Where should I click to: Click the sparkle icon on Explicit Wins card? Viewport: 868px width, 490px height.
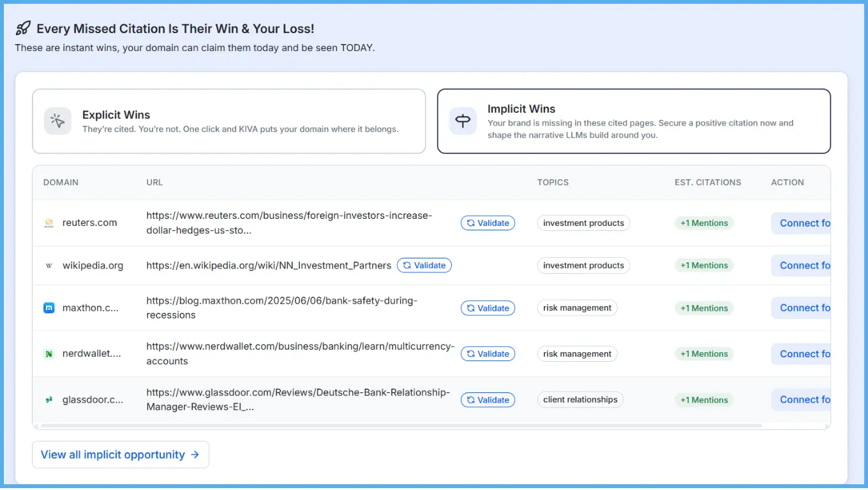click(57, 121)
